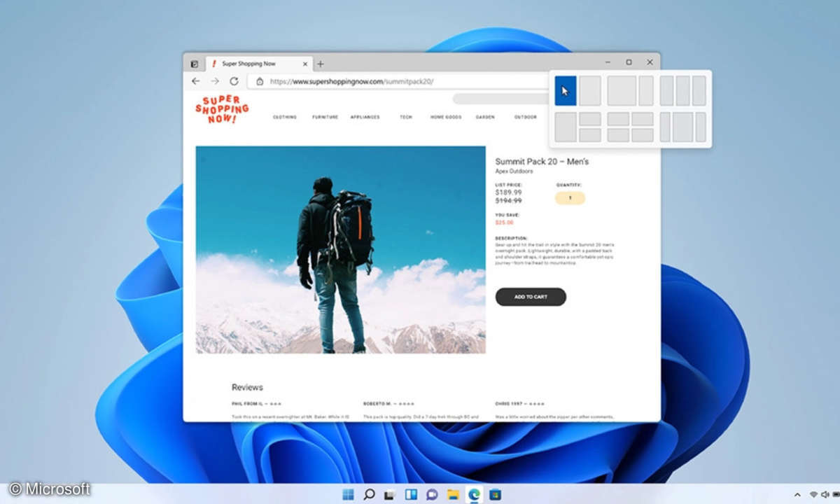Click the hiker backpack product image

[340, 250]
